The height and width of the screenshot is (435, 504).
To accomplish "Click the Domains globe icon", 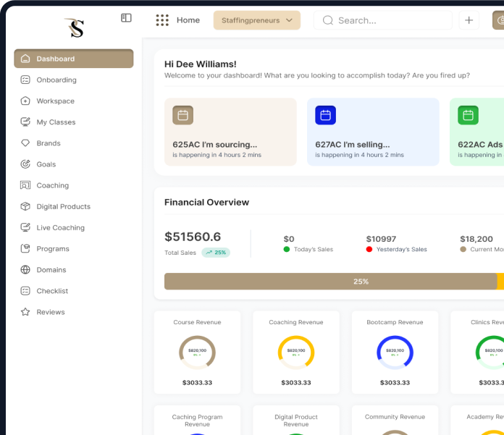I will point(25,269).
